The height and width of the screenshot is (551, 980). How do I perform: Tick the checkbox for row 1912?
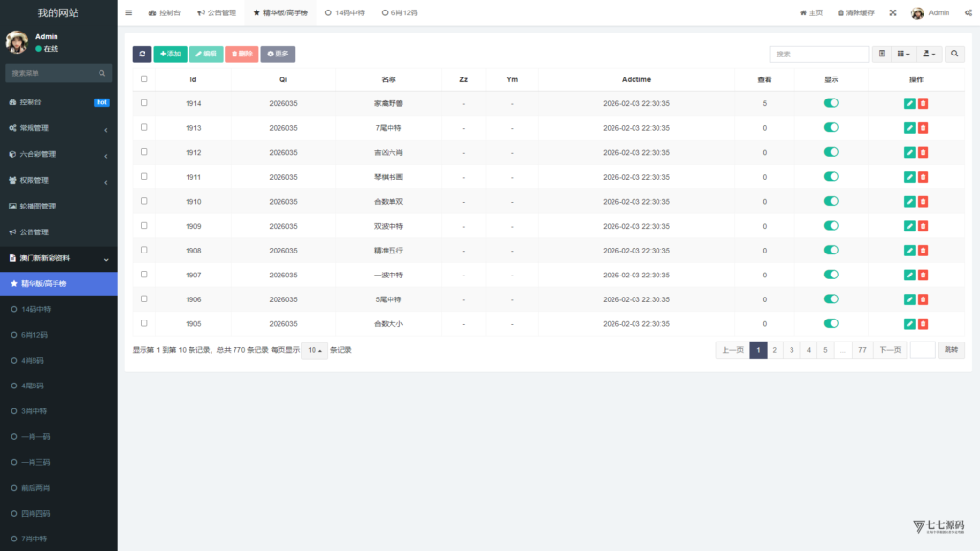145,152
